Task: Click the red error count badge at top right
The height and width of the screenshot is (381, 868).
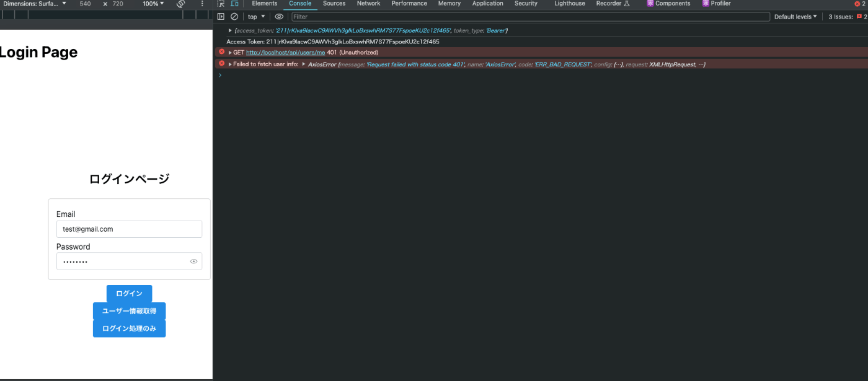Action: pos(860,4)
